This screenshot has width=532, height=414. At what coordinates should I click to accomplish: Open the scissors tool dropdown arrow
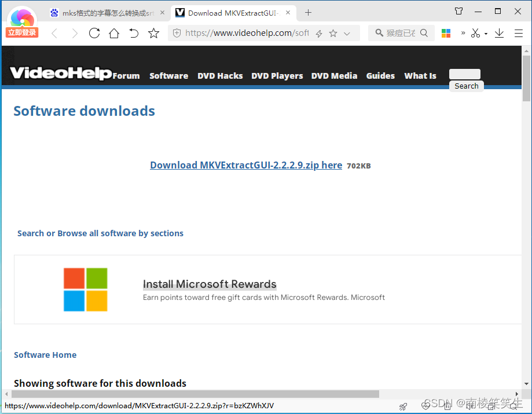486,34
